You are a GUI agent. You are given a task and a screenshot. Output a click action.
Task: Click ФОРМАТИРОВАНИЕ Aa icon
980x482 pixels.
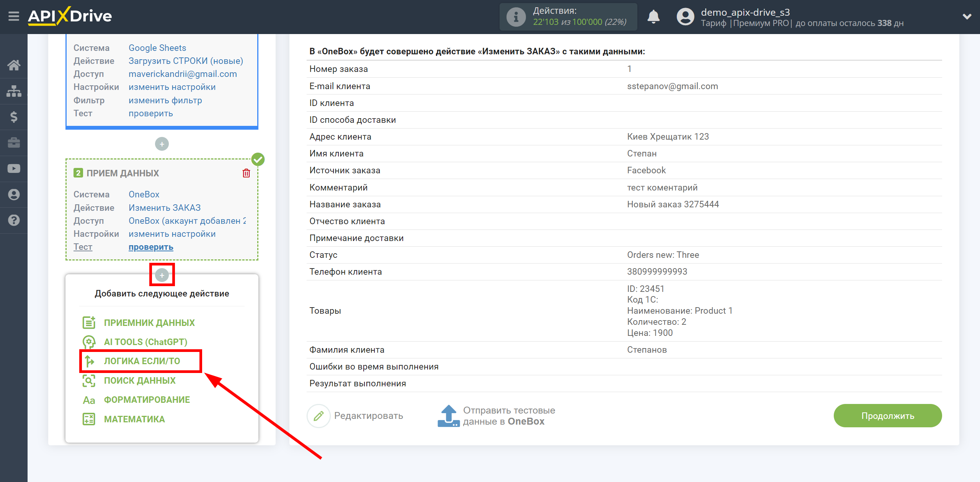click(x=89, y=400)
